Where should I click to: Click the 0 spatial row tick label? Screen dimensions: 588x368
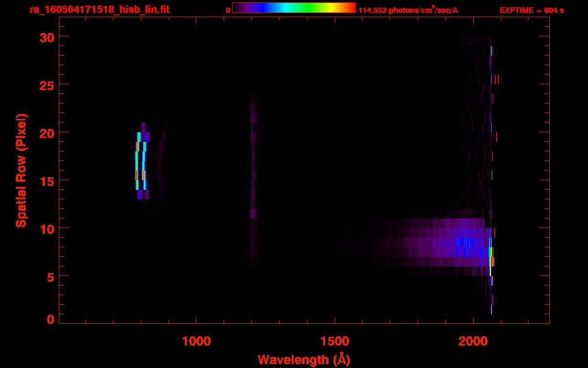tap(51, 319)
